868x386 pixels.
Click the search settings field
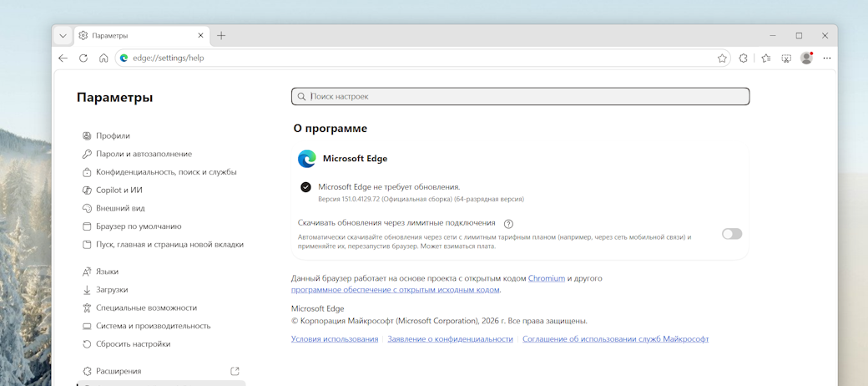520,96
